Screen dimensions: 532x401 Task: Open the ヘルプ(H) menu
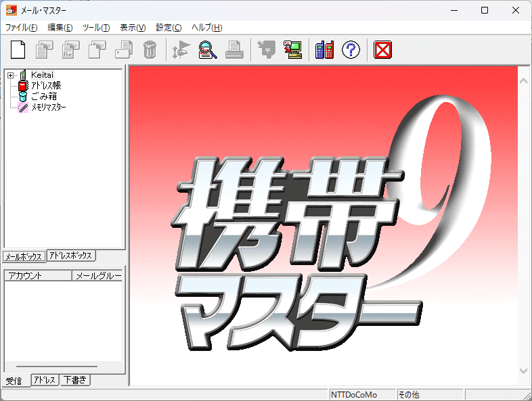click(206, 28)
